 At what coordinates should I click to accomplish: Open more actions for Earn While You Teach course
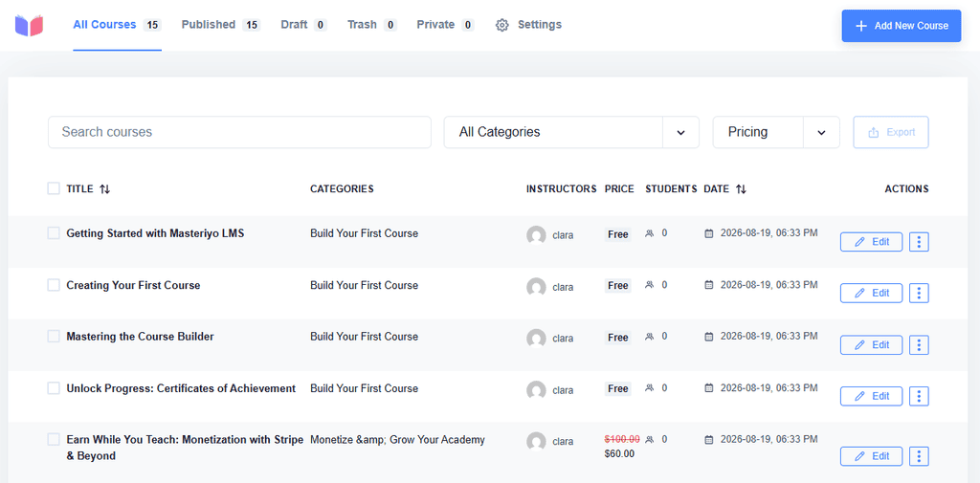point(919,456)
